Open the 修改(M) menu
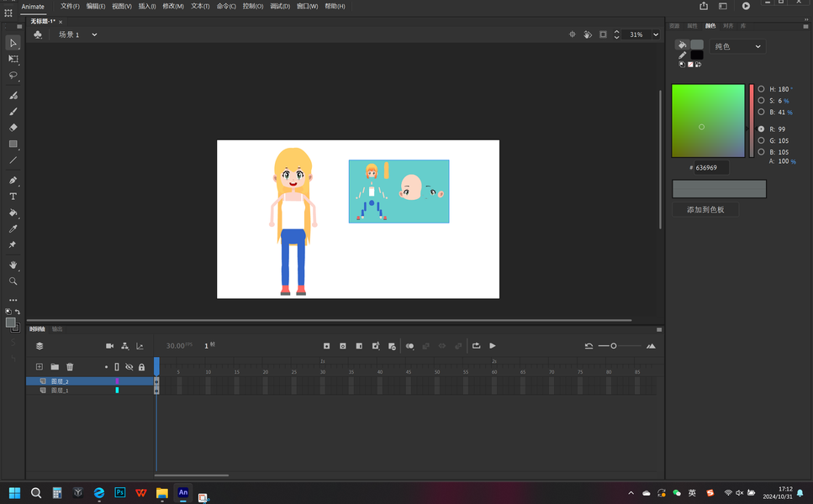Screen dimensions: 813x504 click(x=173, y=6)
